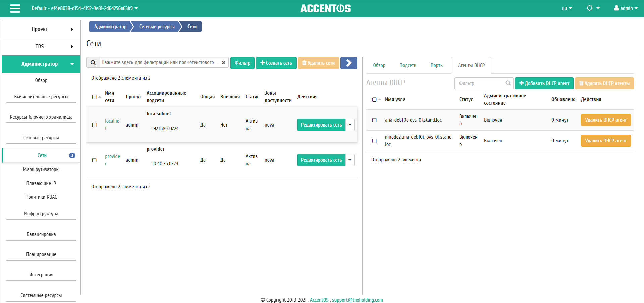
Task: Clear the networks filter with X icon
Action: [x=224, y=63]
